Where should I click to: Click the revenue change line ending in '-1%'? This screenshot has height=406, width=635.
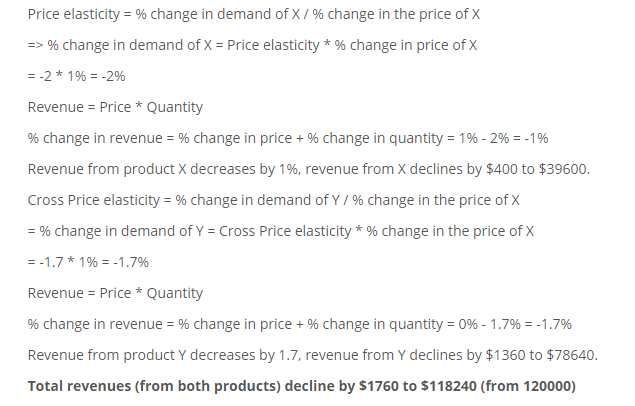288,138
